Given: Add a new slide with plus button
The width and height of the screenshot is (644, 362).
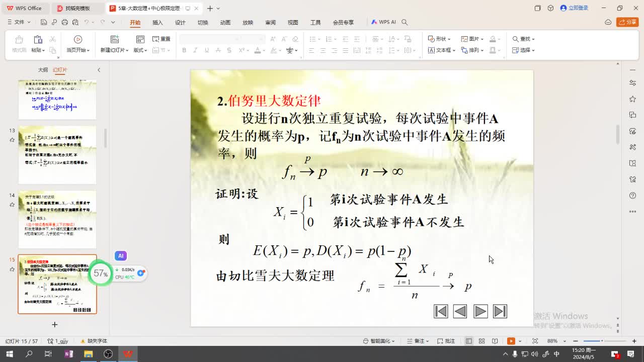Looking at the screenshot, I should [x=55, y=325].
